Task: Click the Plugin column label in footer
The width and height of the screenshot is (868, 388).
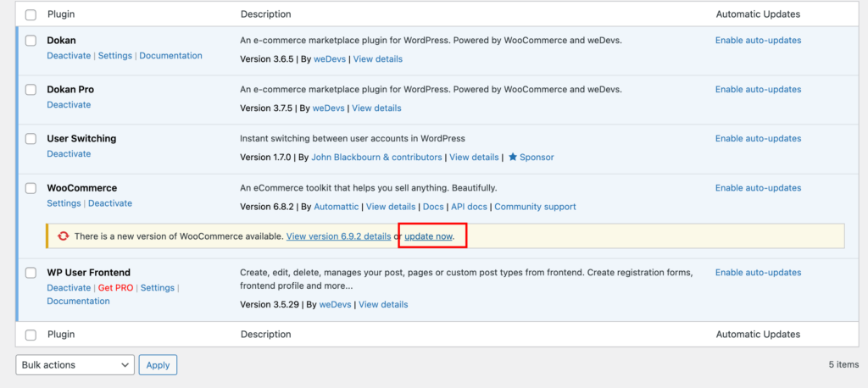Action: [61, 335]
